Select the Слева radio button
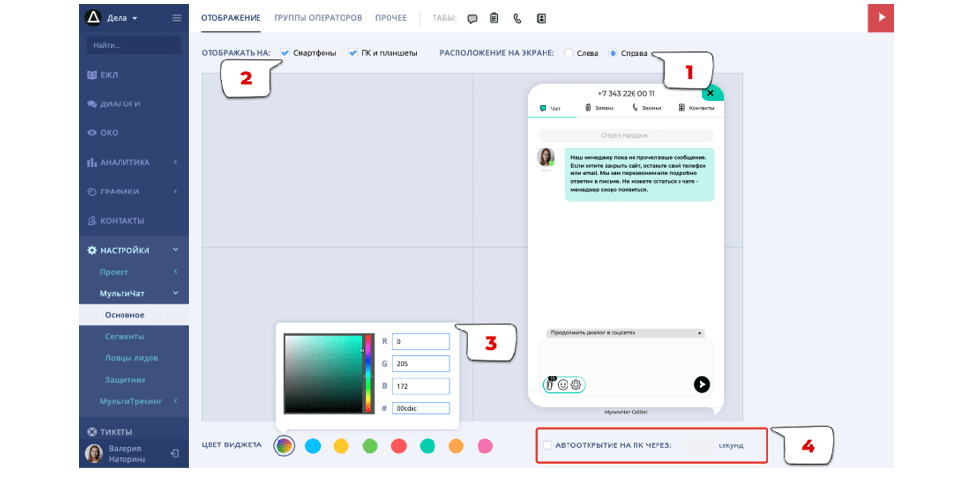 click(x=568, y=53)
